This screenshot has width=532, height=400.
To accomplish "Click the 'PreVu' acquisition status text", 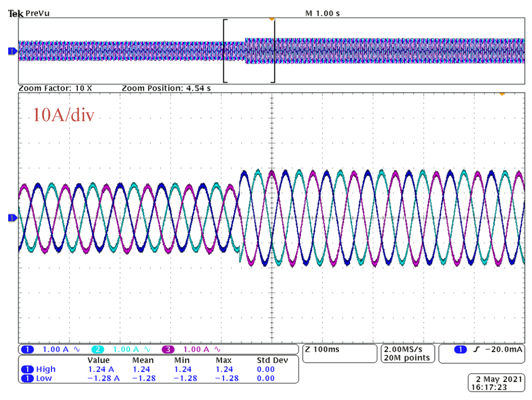I will (38, 13).
